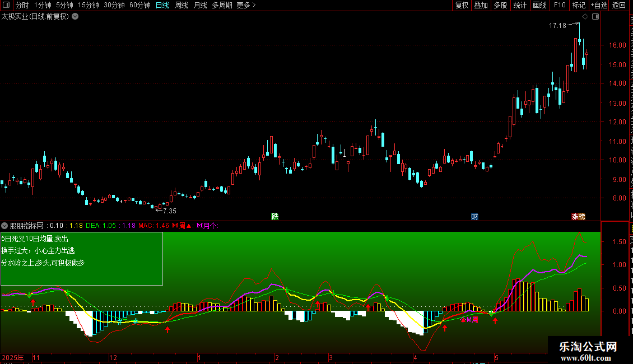
Task: Switch to 月线 monthly chart
Action: pos(200,5)
